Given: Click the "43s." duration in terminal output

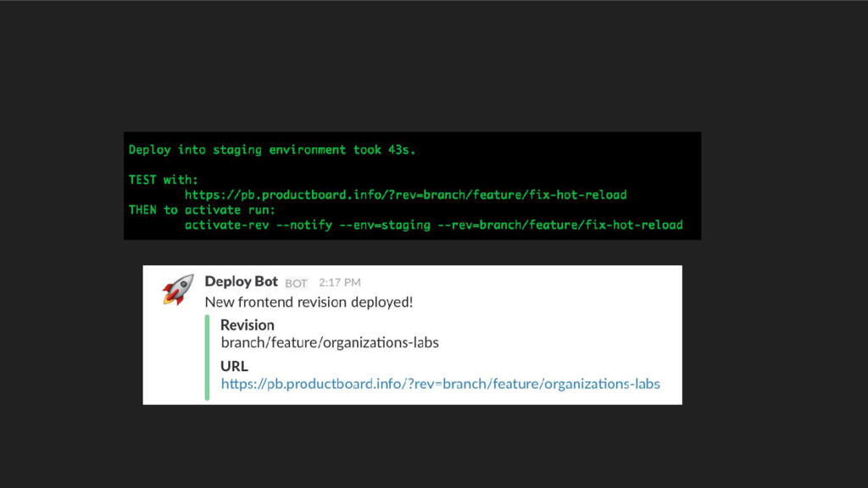Looking at the screenshot, I should (x=402, y=150).
